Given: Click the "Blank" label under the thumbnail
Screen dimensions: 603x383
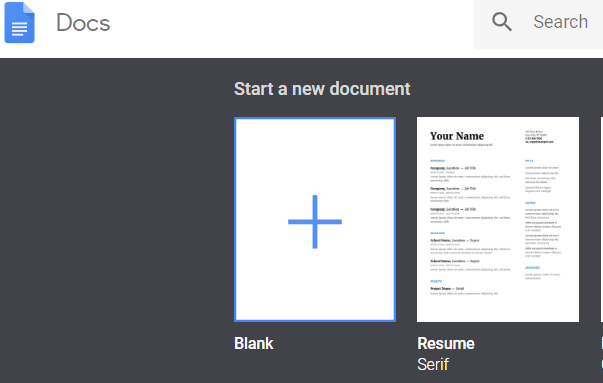Looking at the screenshot, I should click(254, 343).
